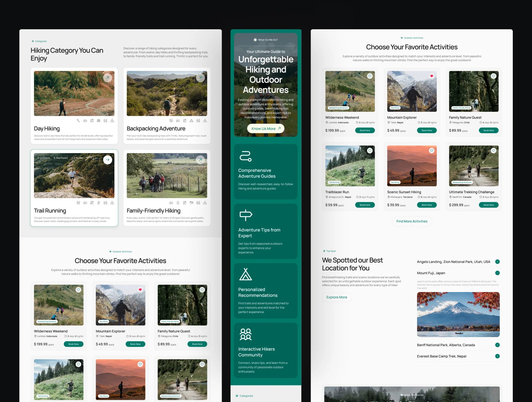Open the Ultimate Trekking Challenge card photo
Screen dimensions: 532x402
[474, 166]
